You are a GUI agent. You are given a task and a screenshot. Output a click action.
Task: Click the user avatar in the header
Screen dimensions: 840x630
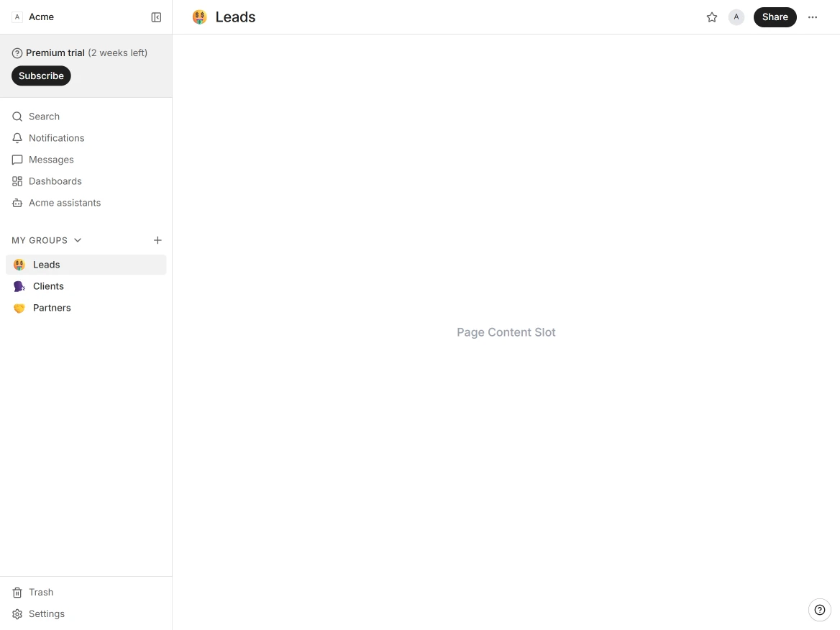pos(736,17)
